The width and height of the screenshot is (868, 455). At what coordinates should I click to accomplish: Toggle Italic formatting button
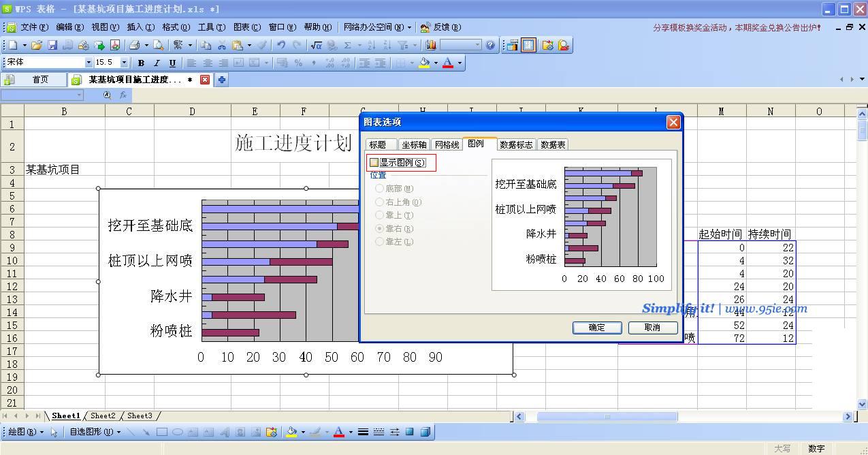pyautogui.click(x=157, y=63)
